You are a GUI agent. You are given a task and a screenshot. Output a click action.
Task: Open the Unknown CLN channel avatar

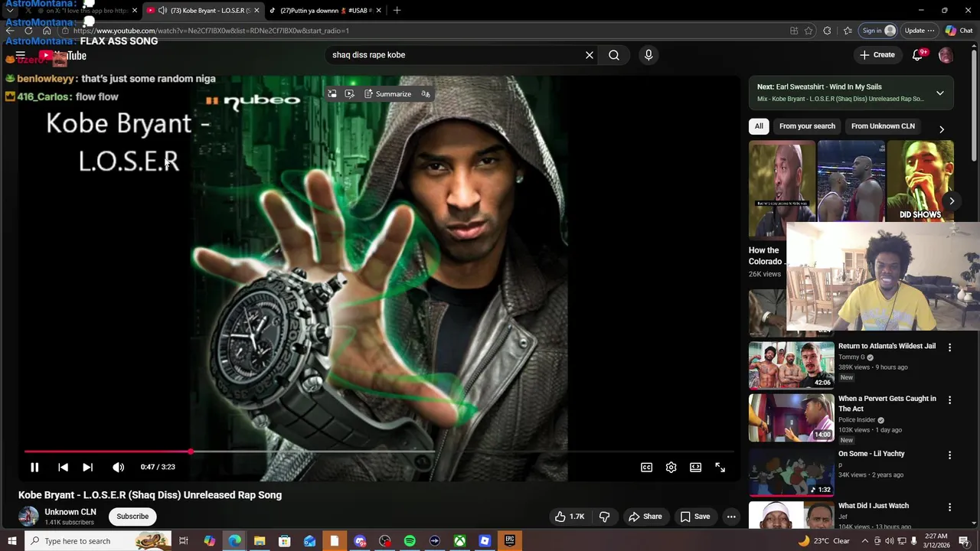pyautogui.click(x=28, y=517)
